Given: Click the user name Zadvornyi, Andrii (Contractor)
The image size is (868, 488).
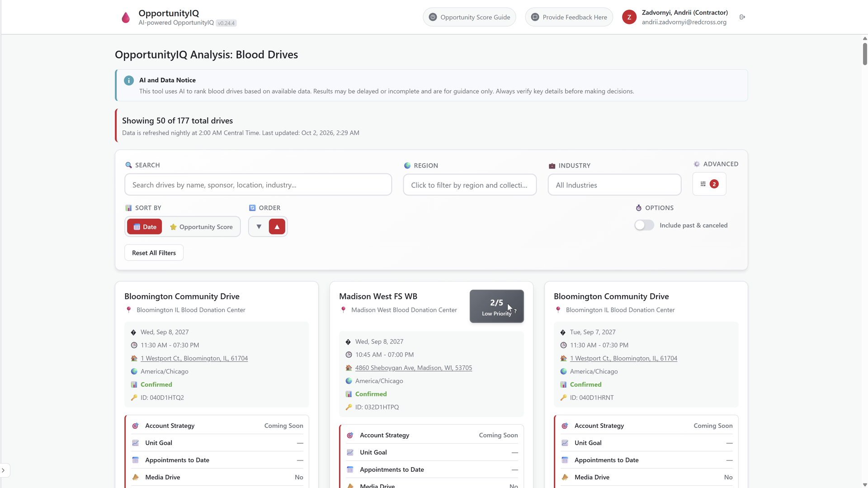Looking at the screenshot, I should pos(684,13).
